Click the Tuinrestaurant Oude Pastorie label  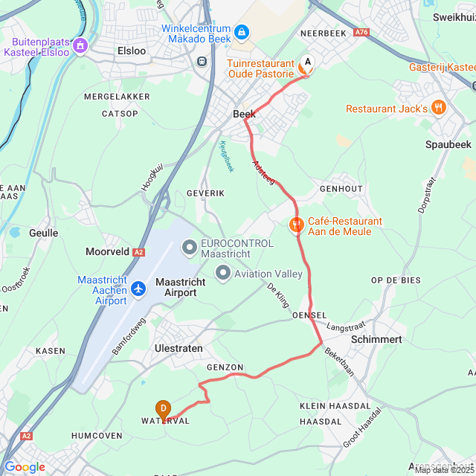click(261, 68)
